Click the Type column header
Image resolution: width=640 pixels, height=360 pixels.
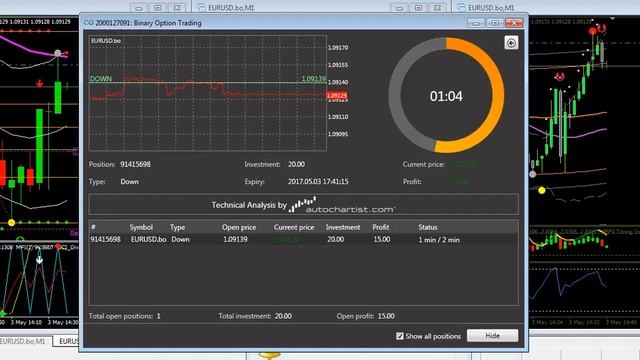click(178, 227)
